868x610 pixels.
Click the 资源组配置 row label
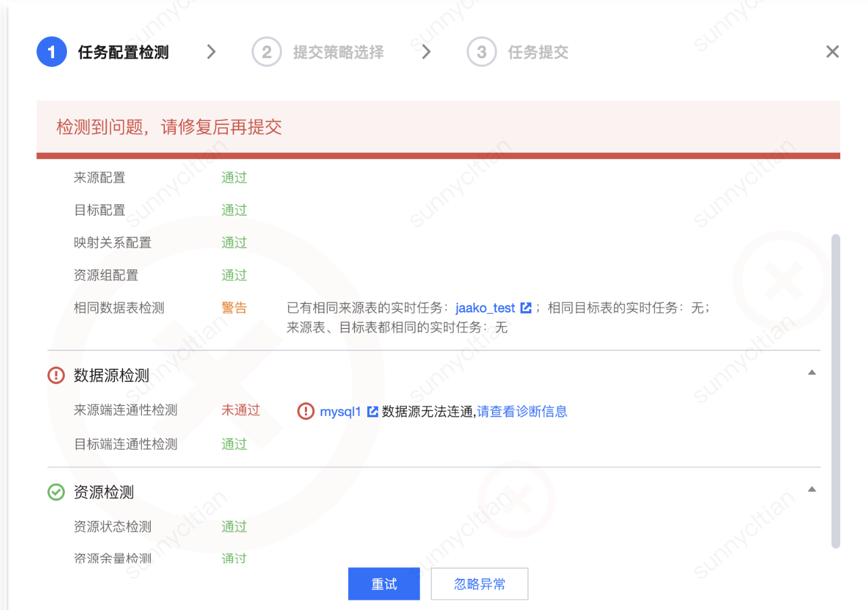(106, 275)
